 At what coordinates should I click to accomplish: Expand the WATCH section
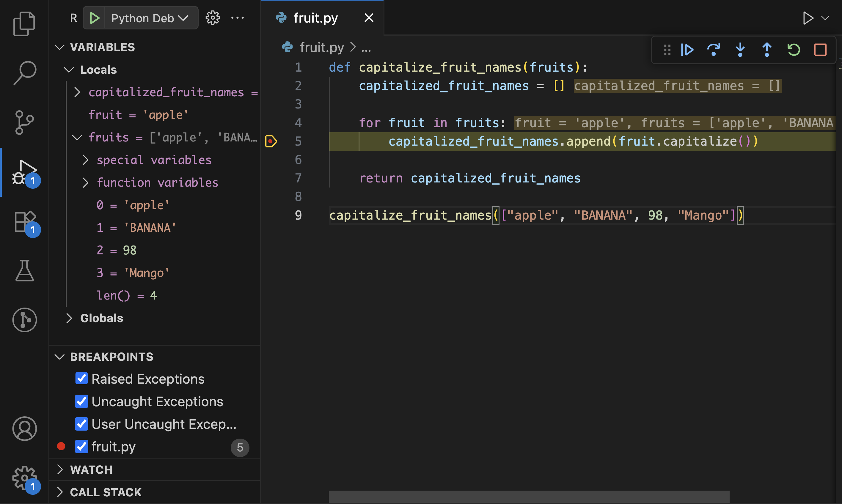[60, 470]
